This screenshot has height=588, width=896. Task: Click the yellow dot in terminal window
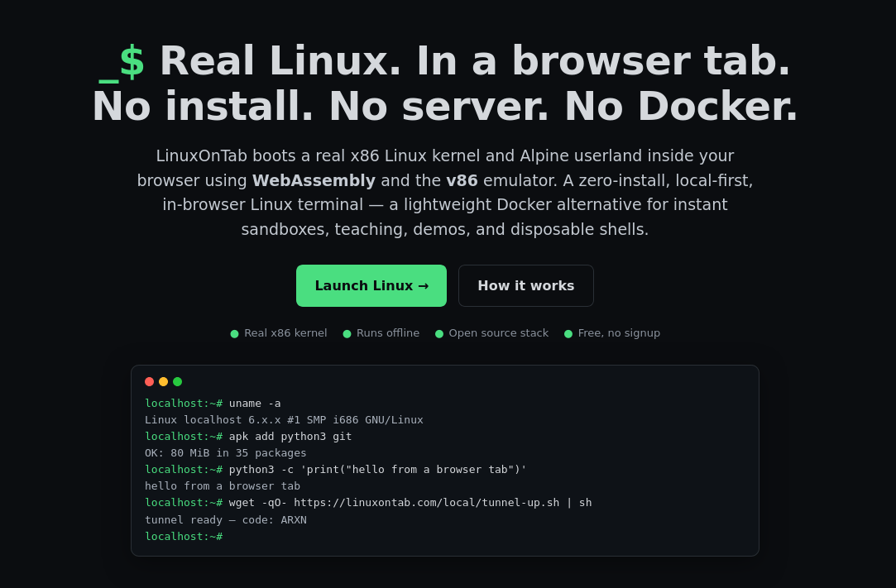coord(164,382)
